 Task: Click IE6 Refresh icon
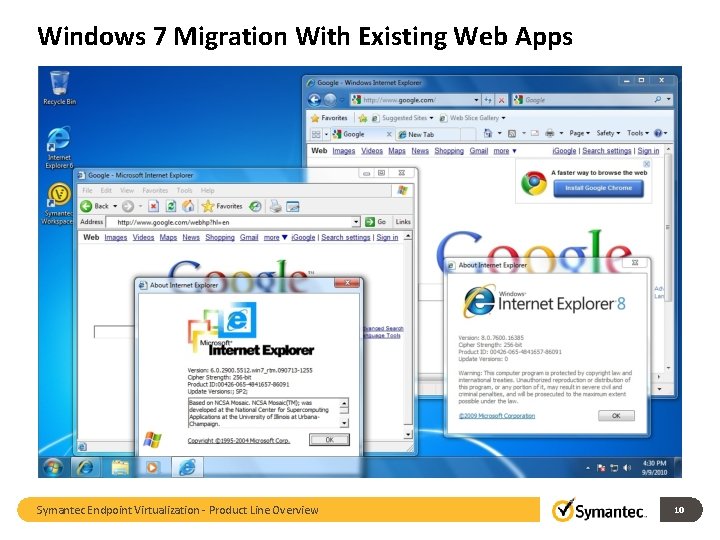tap(171, 206)
